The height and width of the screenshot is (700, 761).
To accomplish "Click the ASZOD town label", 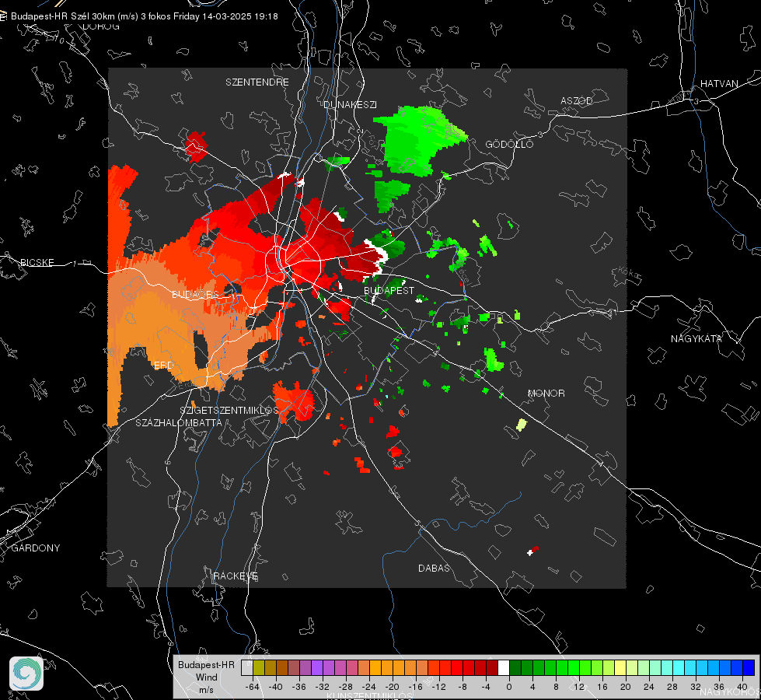I will pyautogui.click(x=577, y=101).
